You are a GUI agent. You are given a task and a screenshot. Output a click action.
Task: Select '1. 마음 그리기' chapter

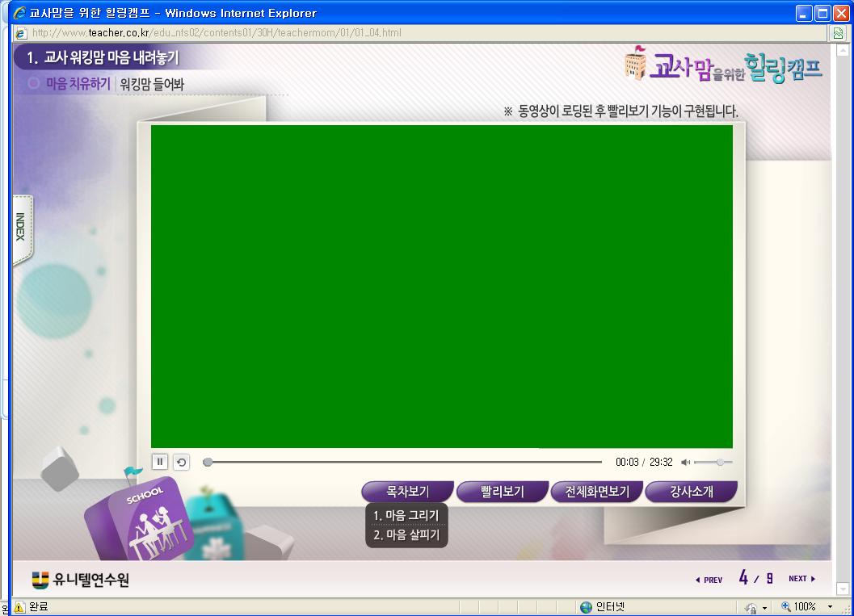tap(406, 515)
